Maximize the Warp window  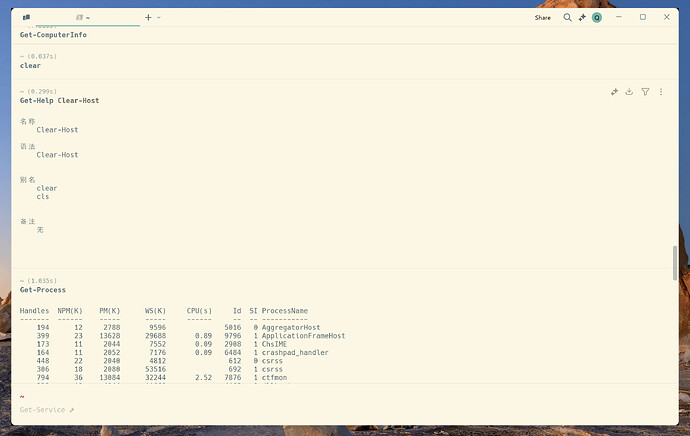[x=643, y=17]
